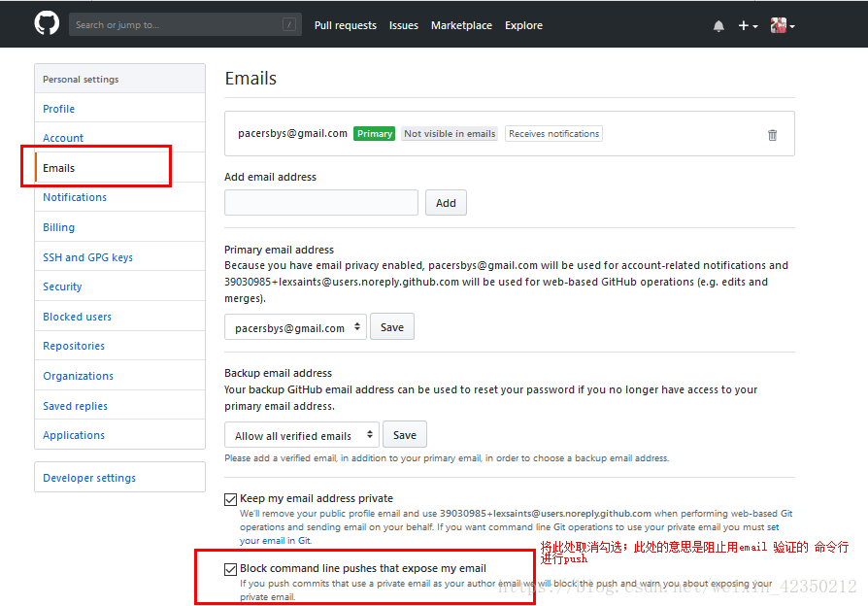Viewport: 868px width, 606px height.
Task: Open Repositories settings
Action: tap(119, 346)
